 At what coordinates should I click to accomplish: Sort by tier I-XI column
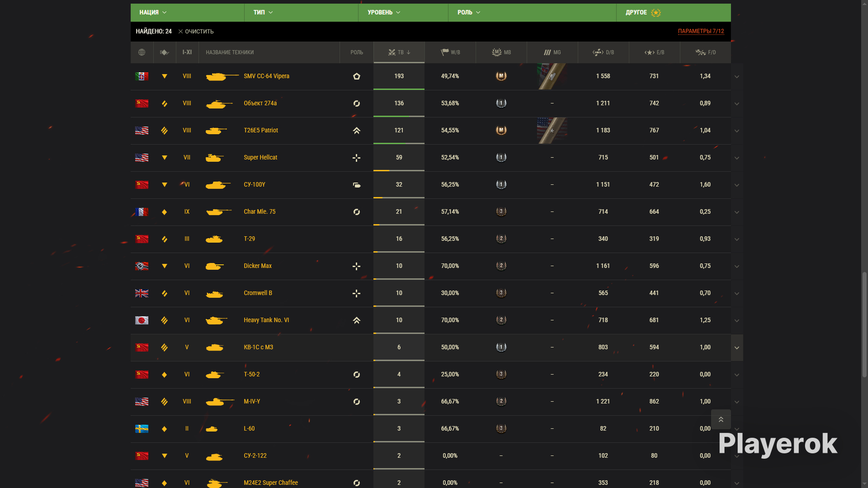187,52
